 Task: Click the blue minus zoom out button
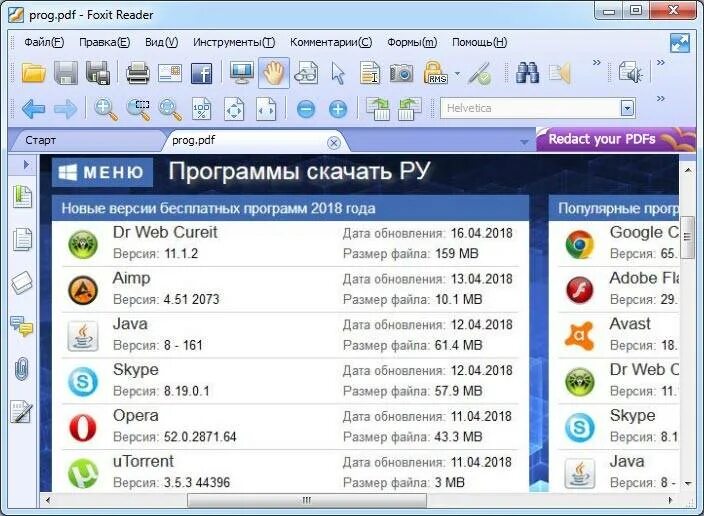pos(306,109)
